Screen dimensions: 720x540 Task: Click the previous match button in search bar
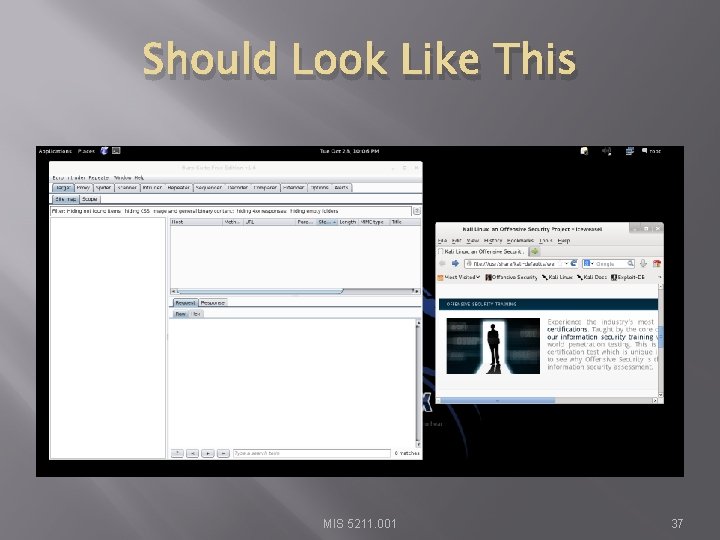(192, 454)
